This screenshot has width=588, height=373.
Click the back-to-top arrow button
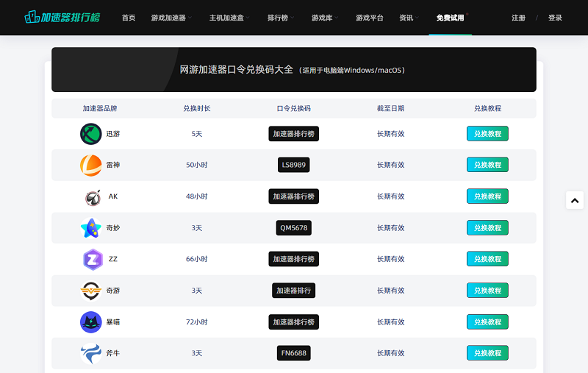tap(575, 200)
